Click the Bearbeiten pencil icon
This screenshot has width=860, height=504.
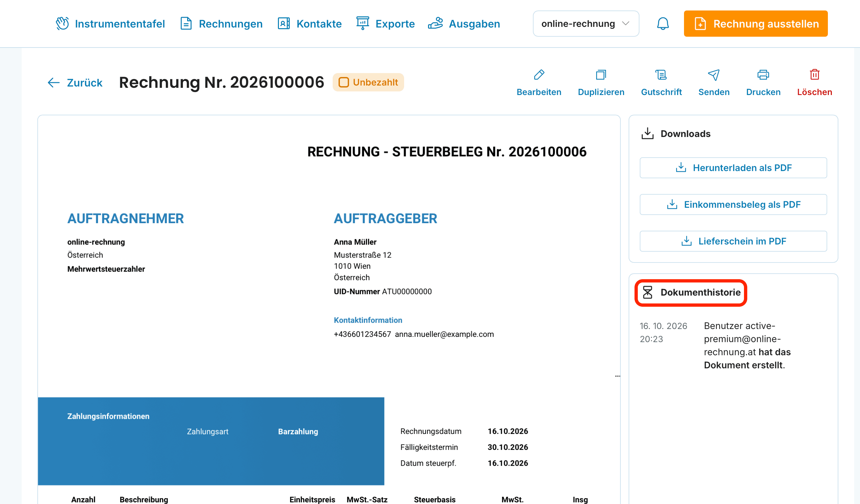click(539, 74)
